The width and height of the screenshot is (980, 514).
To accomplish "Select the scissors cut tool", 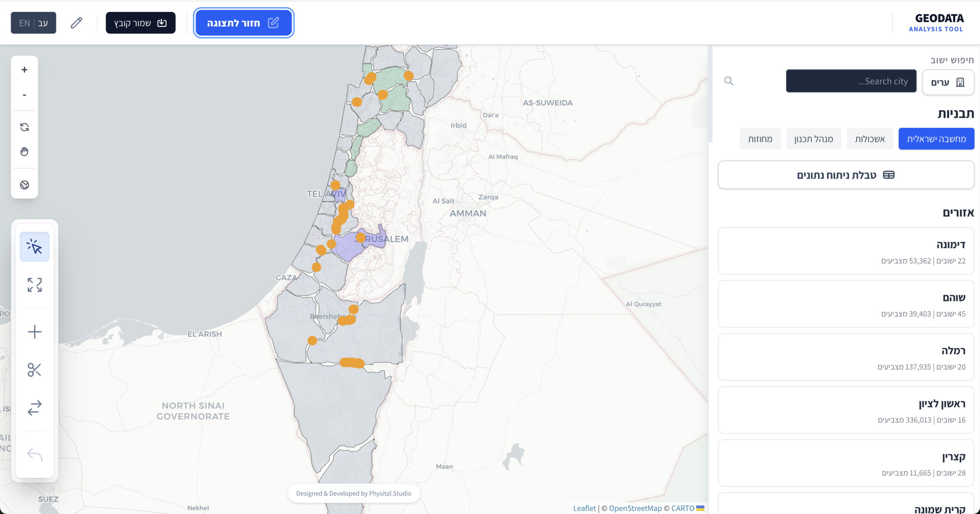I will [x=34, y=370].
